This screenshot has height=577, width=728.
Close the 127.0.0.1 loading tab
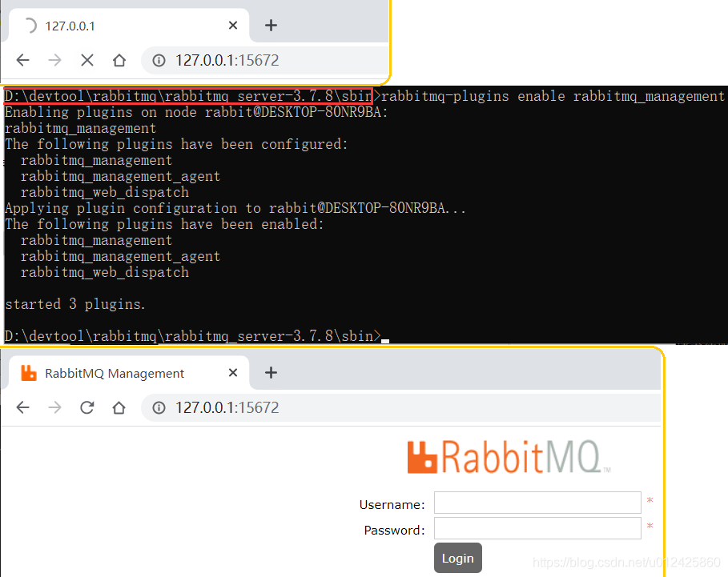(233, 26)
